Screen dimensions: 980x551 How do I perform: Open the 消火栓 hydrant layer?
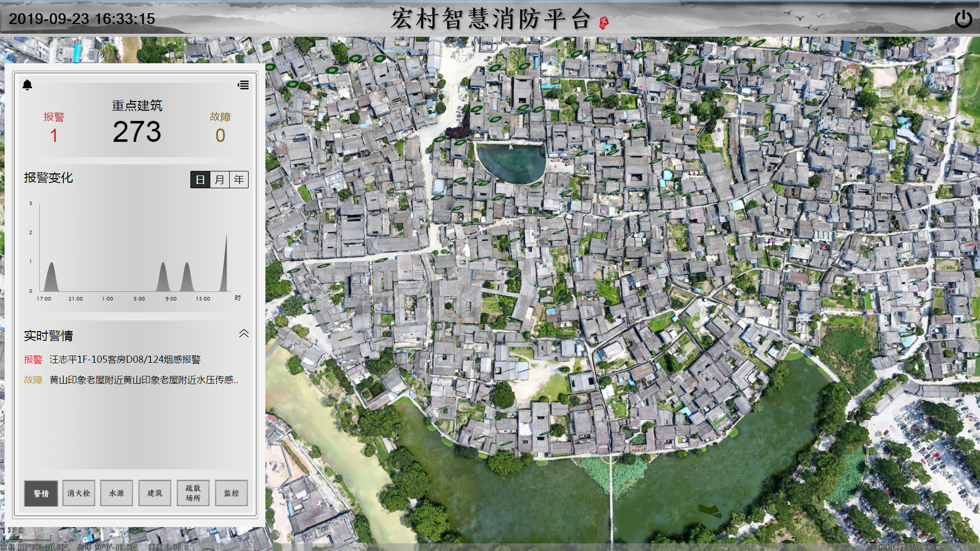(x=79, y=493)
